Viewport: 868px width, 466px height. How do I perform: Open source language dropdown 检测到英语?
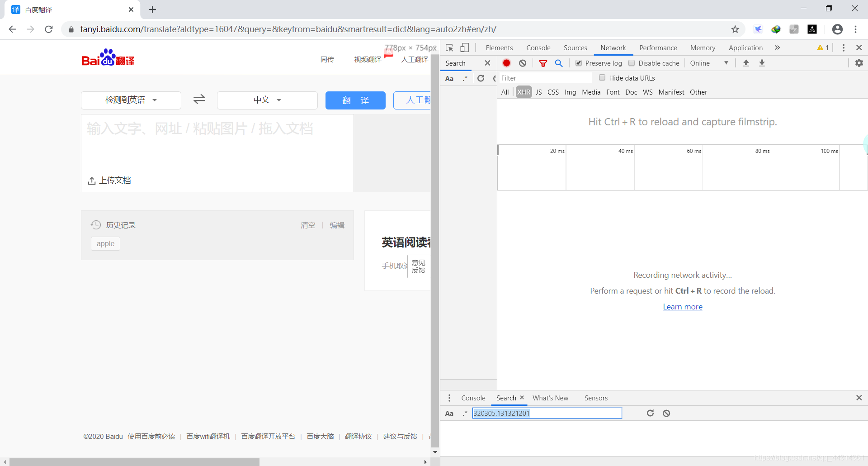(131, 100)
